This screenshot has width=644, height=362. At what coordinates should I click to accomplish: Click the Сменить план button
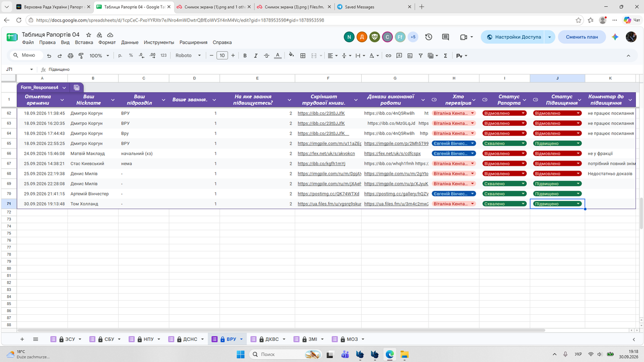582,37
